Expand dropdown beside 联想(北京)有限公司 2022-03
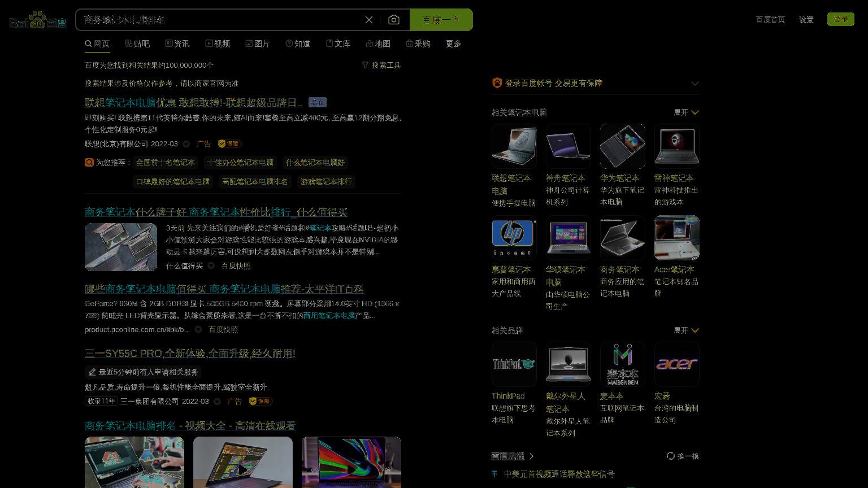The height and width of the screenshot is (488, 868). click(186, 144)
